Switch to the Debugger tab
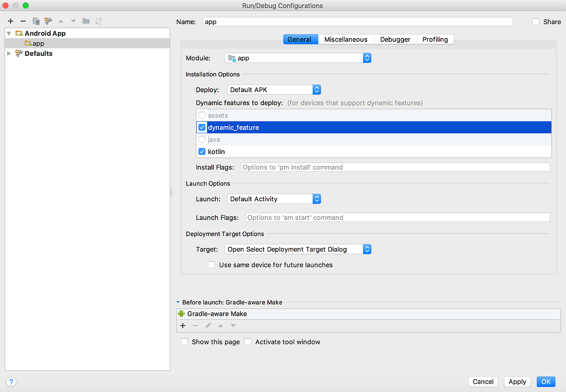Screen dimensions: 566x392 tap(395, 39)
